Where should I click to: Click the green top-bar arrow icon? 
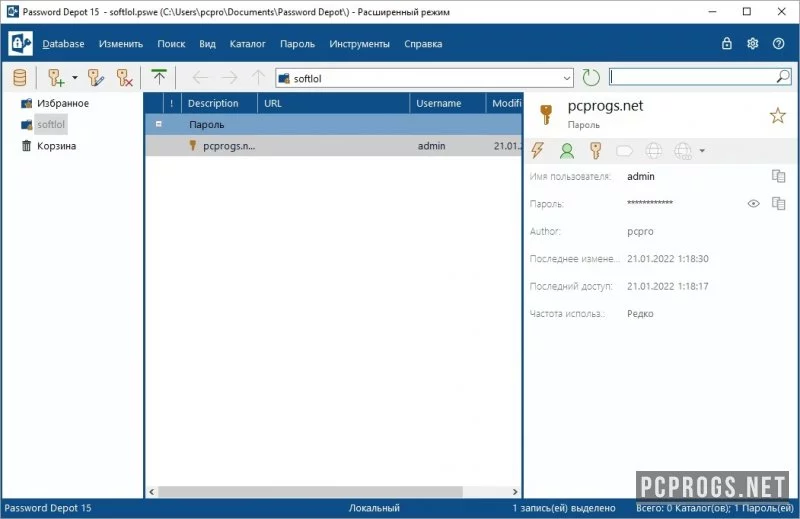pyautogui.click(x=159, y=78)
